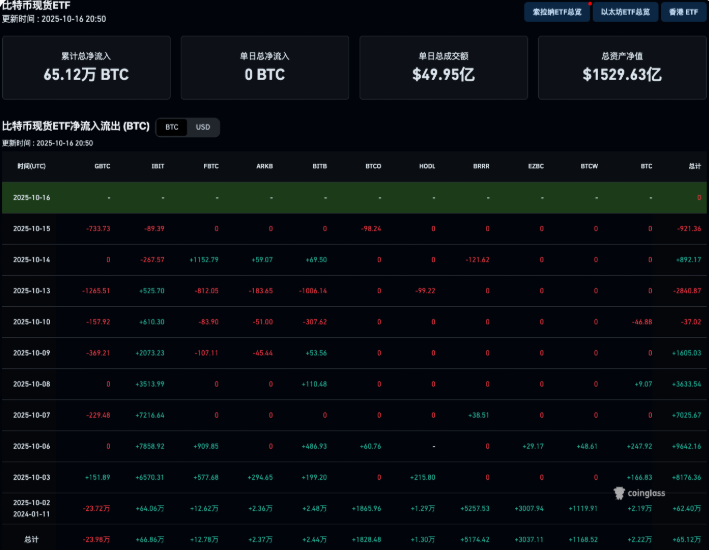Click IBIT value +610.30
Screen dimensions: 709x550
[x=152, y=322]
